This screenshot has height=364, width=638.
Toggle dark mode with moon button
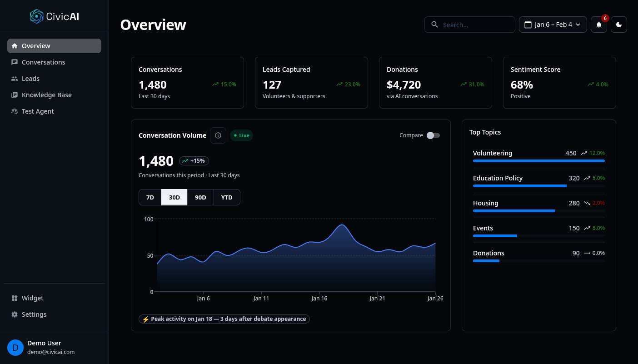(618, 25)
